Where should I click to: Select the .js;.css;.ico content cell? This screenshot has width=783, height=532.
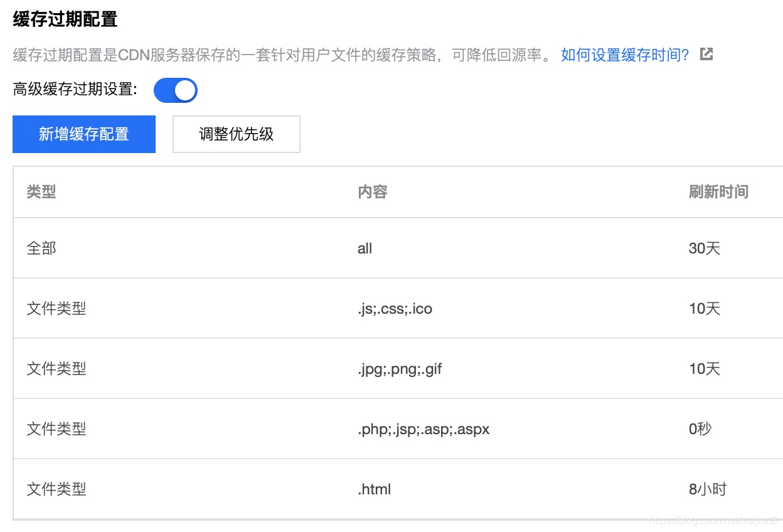tap(395, 309)
